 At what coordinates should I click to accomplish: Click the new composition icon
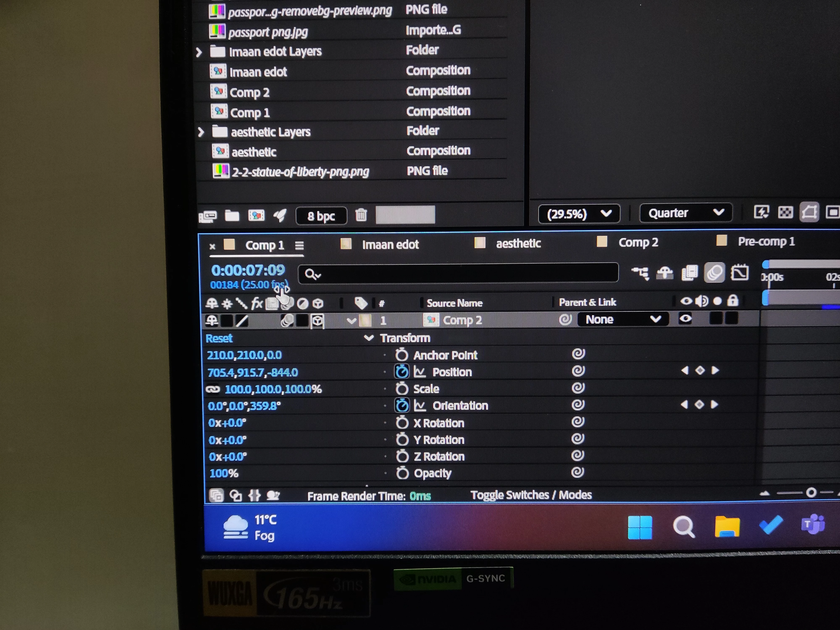pos(256,216)
